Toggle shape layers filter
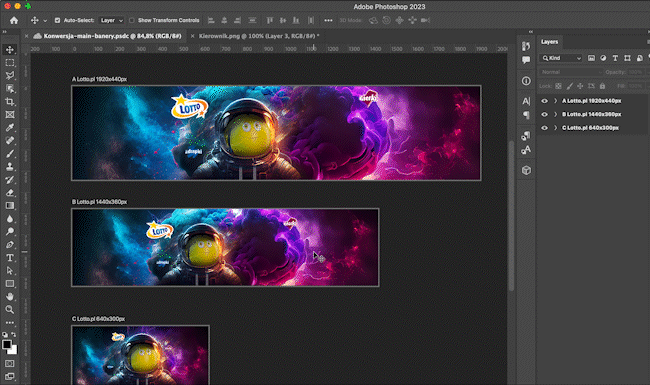650x385 pixels. [x=627, y=58]
